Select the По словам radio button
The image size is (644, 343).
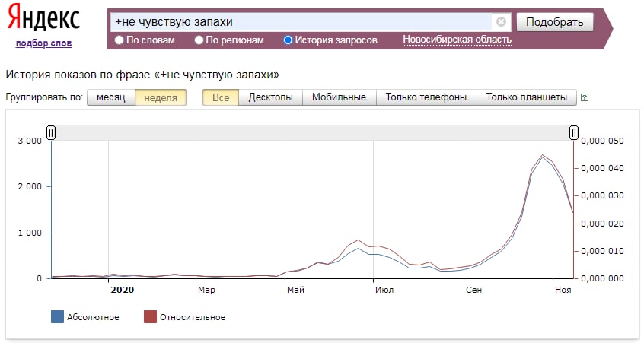[119, 40]
